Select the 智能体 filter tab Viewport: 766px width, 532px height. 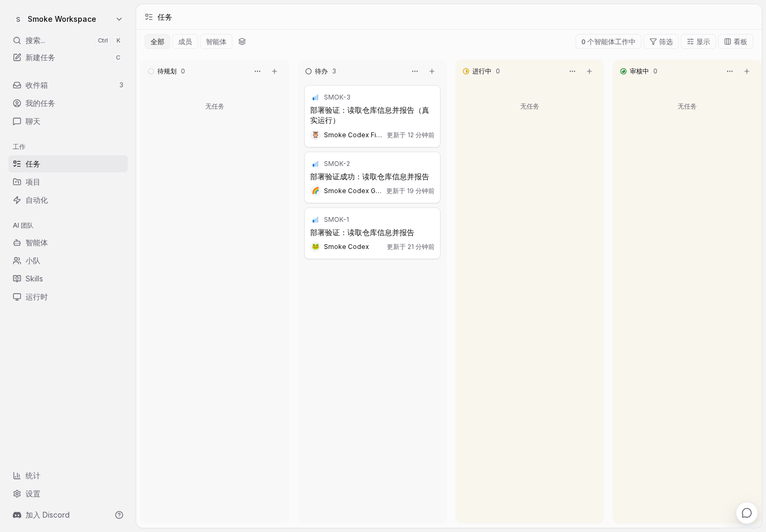216,41
